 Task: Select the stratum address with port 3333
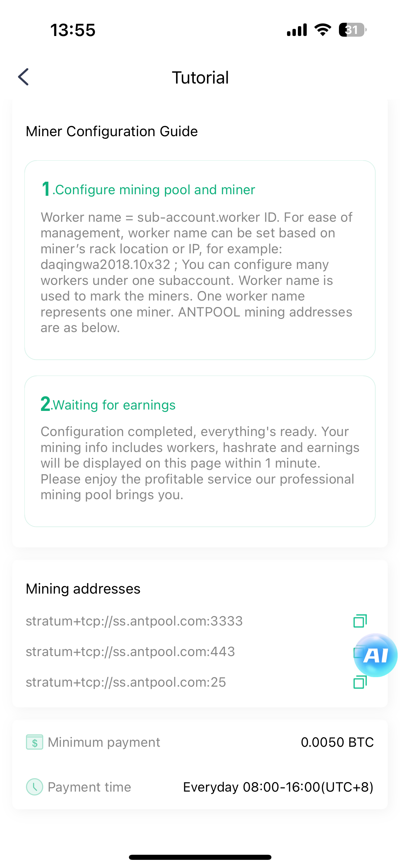point(134,621)
